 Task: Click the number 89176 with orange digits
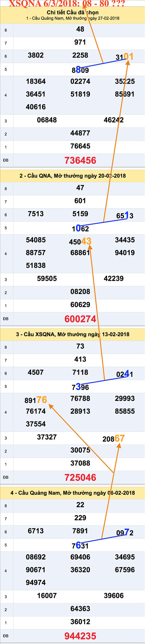click(x=36, y=400)
